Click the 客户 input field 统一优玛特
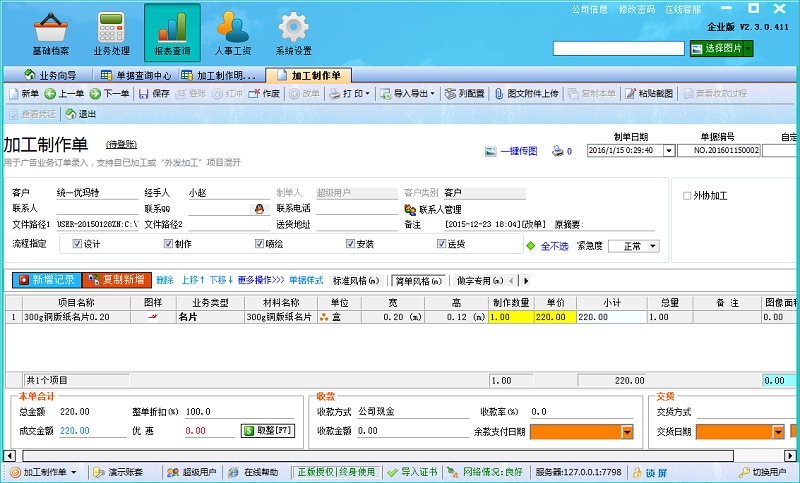800x483 pixels. tap(97, 193)
